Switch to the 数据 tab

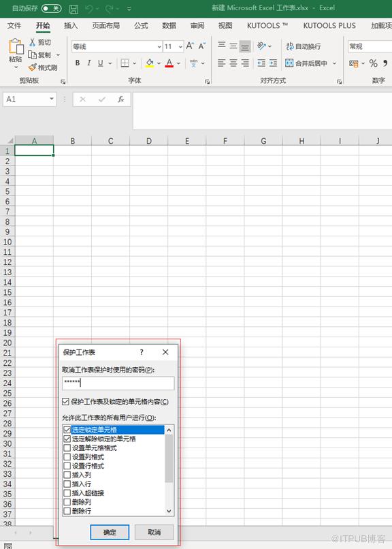169,26
